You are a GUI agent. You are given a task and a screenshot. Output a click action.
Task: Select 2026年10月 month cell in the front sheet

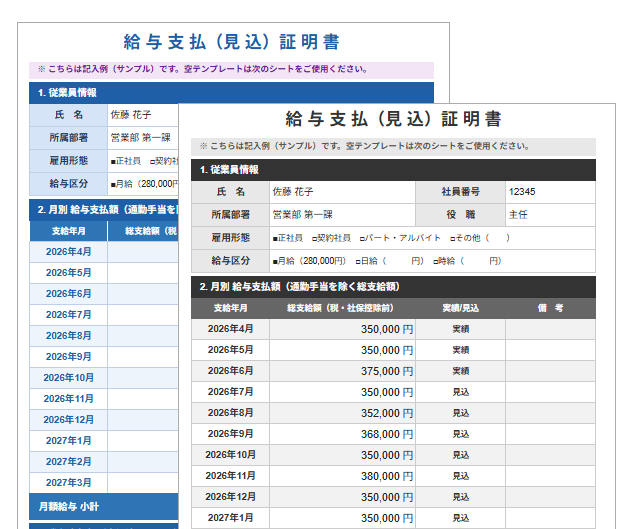[x=231, y=455]
